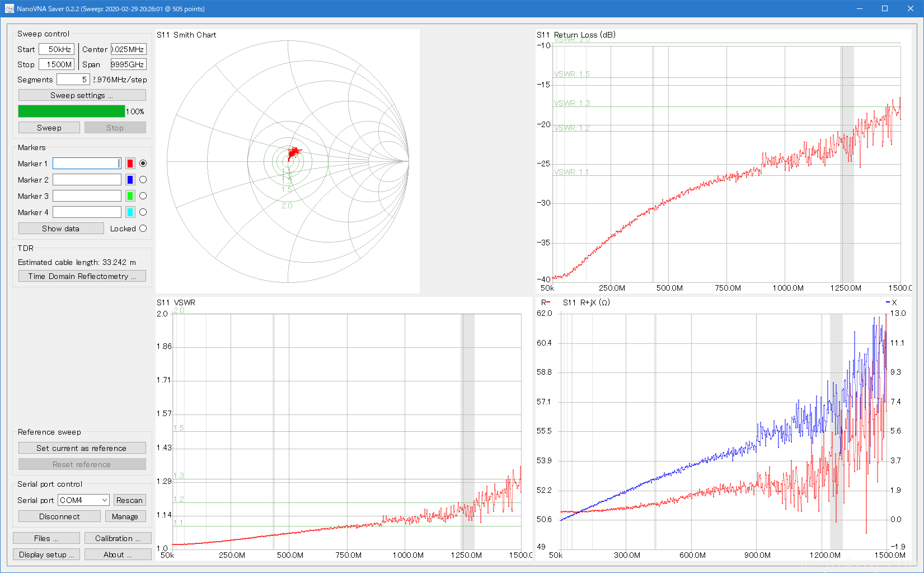The image size is (924, 573).
Task: Click the Marker 2 frequency input
Action: click(87, 180)
